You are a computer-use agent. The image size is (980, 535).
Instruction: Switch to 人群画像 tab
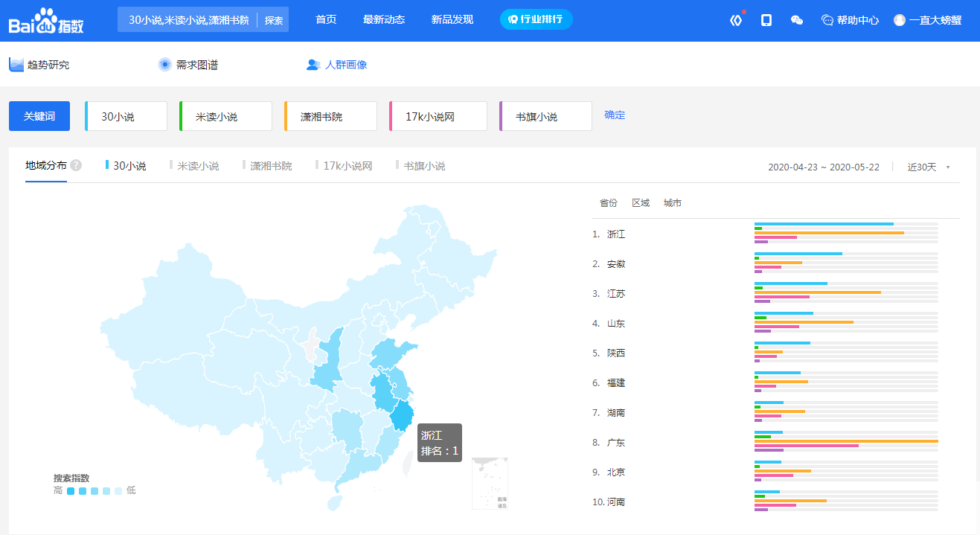click(x=337, y=65)
